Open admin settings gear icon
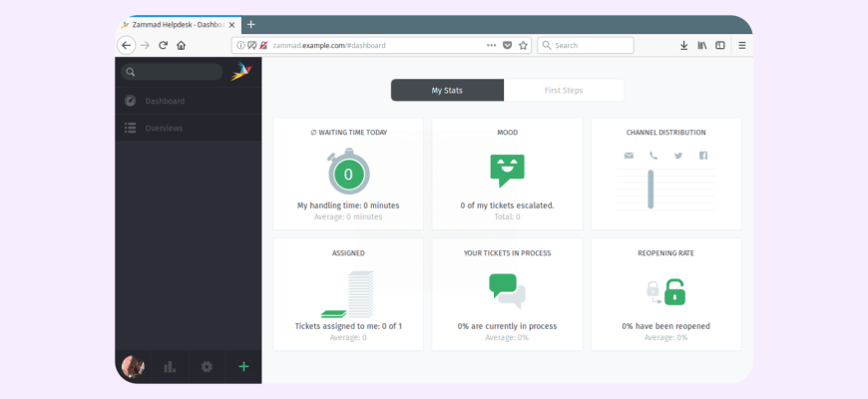The height and width of the screenshot is (399, 868). point(207,367)
